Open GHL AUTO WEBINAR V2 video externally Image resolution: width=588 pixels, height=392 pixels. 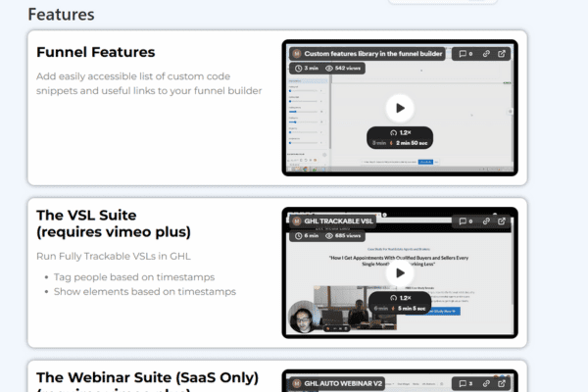tap(502, 383)
